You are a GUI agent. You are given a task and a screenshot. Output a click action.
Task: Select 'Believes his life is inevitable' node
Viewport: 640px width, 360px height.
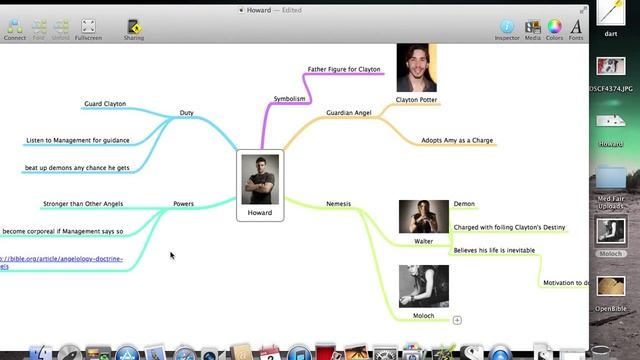(x=494, y=250)
